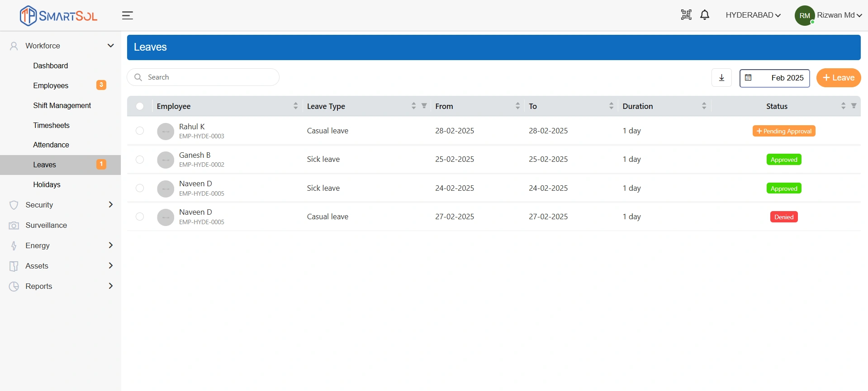
Task: Expand the Security sidebar section
Action: (x=60, y=205)
